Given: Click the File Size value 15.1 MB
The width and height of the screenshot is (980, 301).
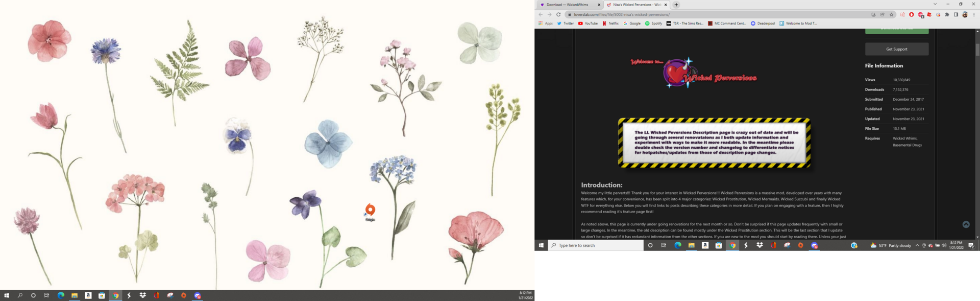Looking at the screenshot, I should tap(899, 129).
